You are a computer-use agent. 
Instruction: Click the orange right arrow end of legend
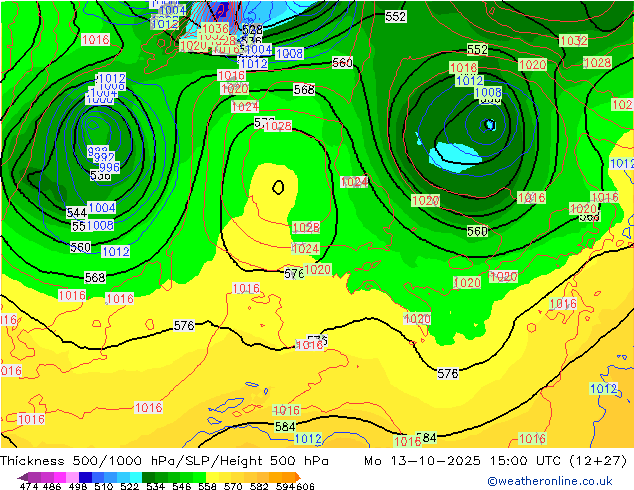point(298,477)
